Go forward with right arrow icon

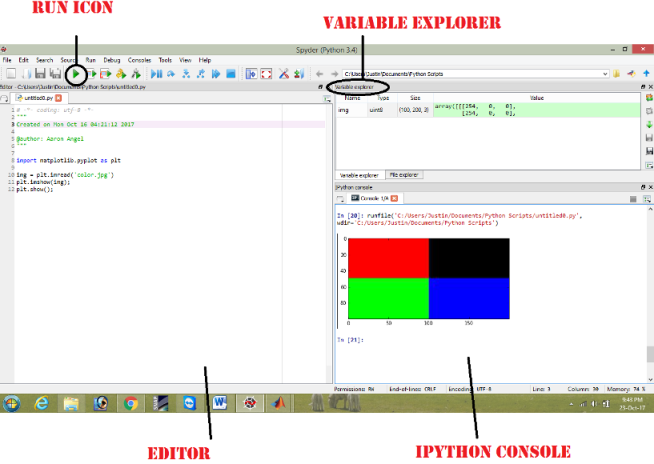tap(334, 74)
